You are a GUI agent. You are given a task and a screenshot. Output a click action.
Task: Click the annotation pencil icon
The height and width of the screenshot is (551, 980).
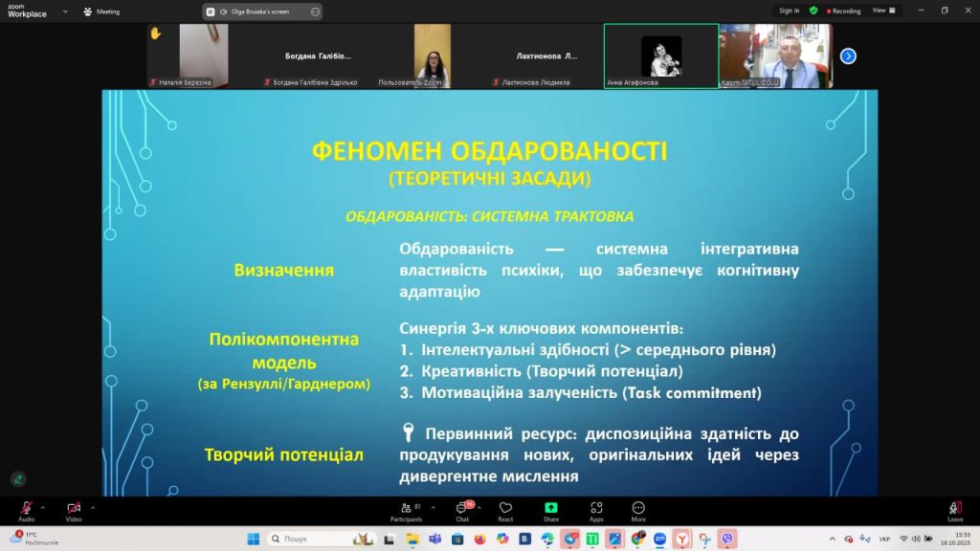[x=17, y=478]
